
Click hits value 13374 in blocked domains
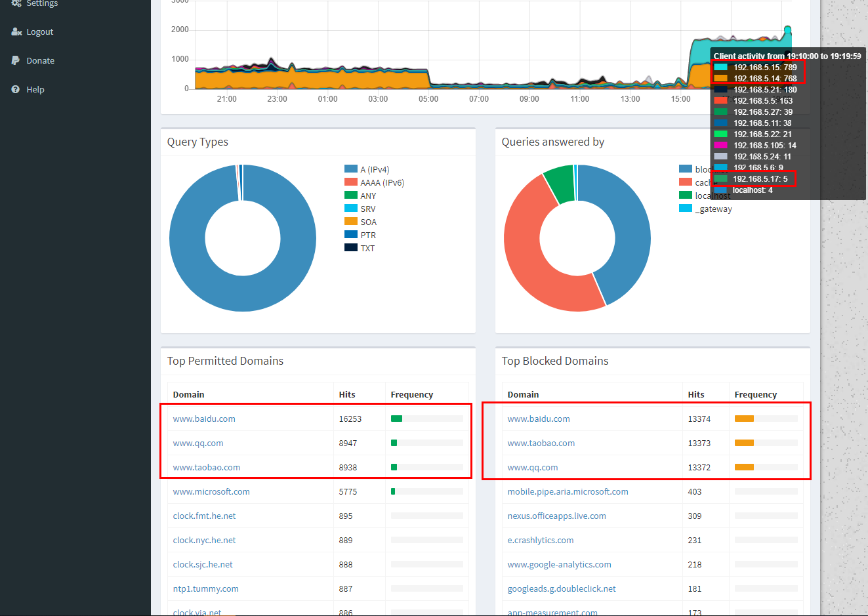pos(699,419)
